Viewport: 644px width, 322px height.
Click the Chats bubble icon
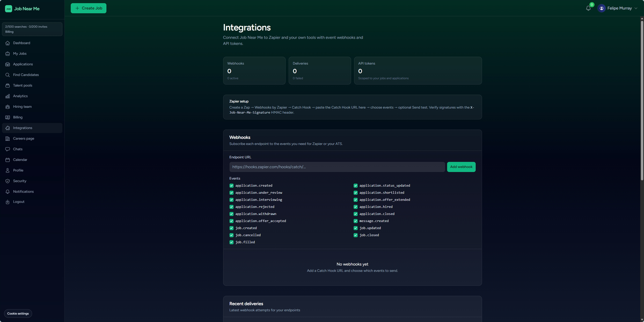pyautogui.click(x=8, y=149)
